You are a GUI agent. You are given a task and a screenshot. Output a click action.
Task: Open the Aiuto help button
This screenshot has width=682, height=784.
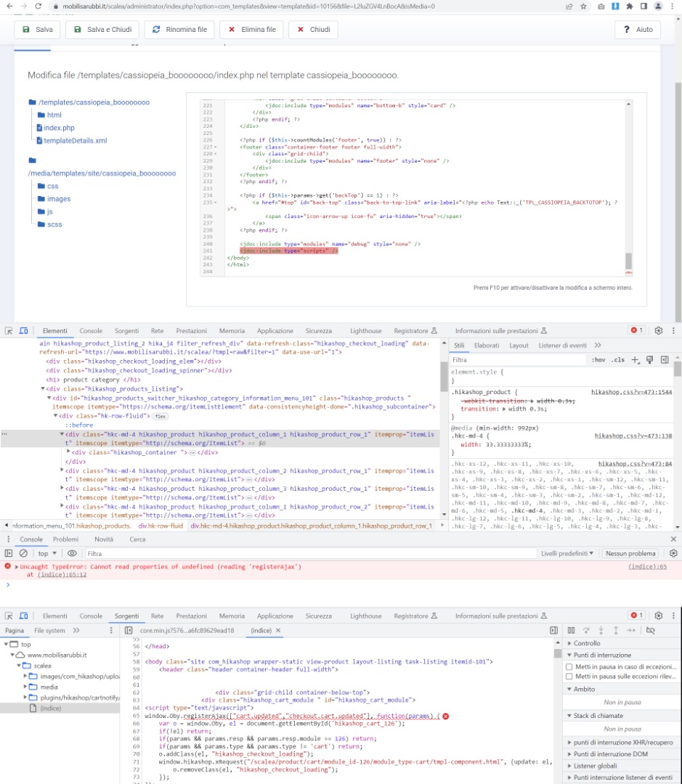point(638,30)
